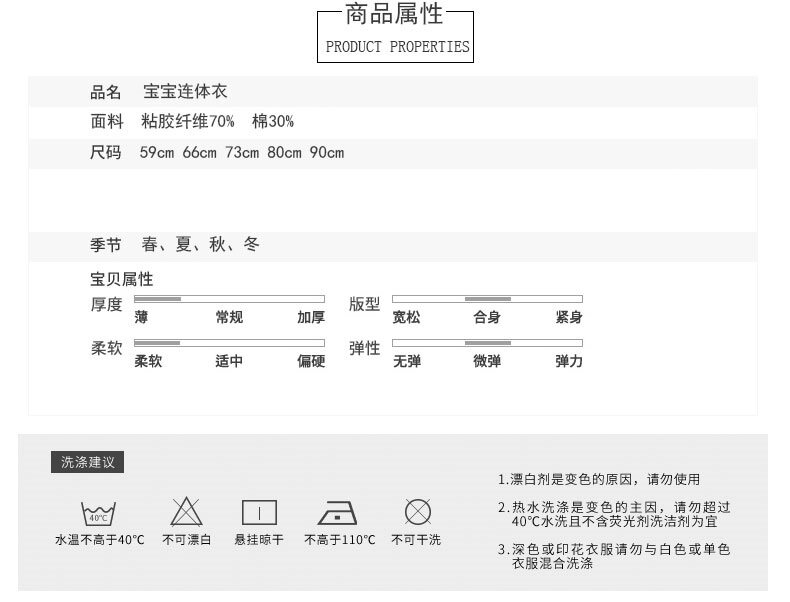Click washing tip 3 about dark clothing
Viewport: 790px width, 602px height.
614,556
